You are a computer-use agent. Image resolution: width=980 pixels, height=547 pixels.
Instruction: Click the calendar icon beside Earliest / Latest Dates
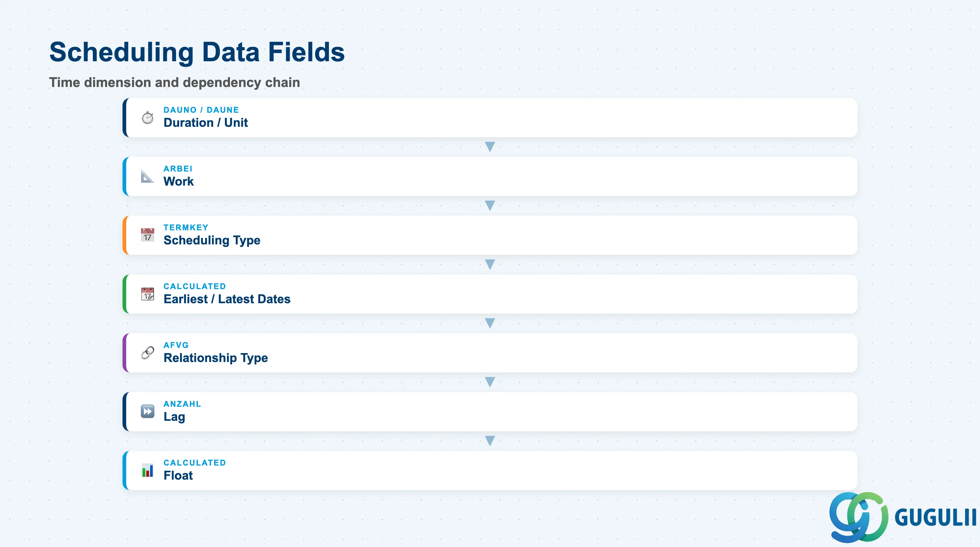point(148,294)
